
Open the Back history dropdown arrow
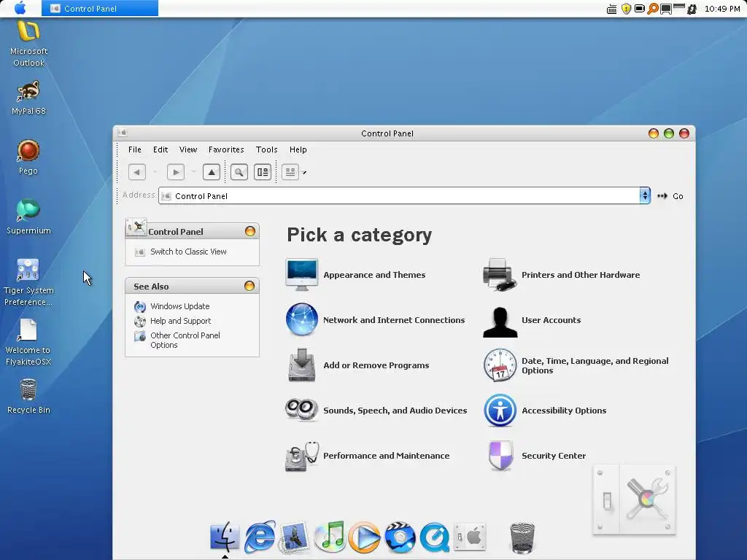click(x=155, y=172)
